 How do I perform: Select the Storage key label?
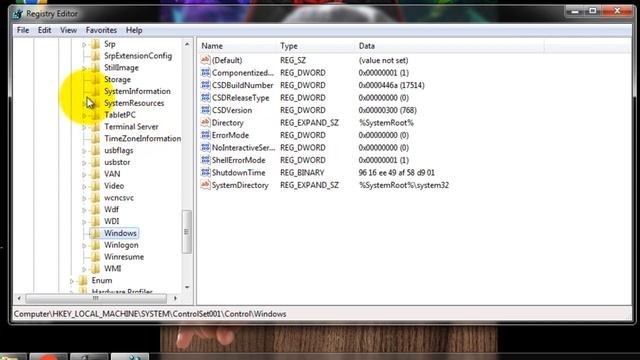coord(117,79)
